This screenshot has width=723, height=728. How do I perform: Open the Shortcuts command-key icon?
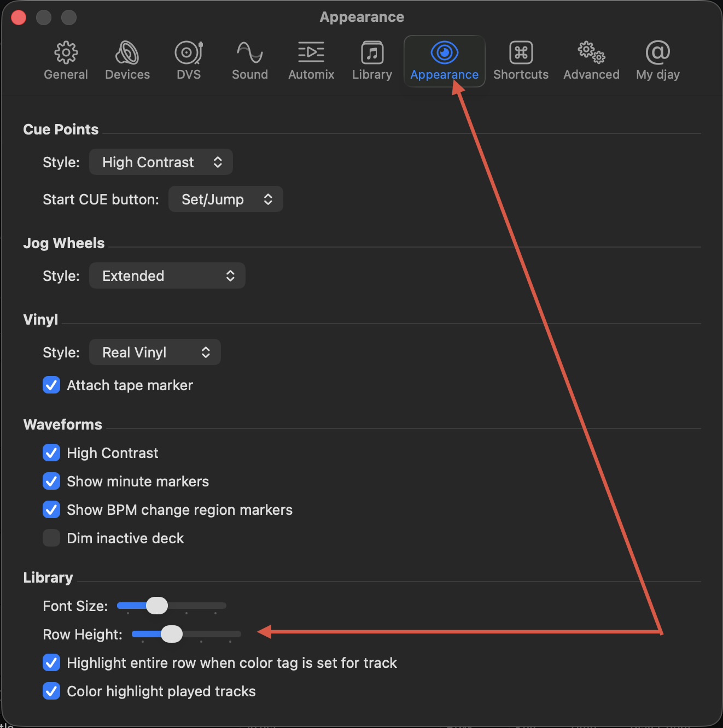click(x=521, y=53)
